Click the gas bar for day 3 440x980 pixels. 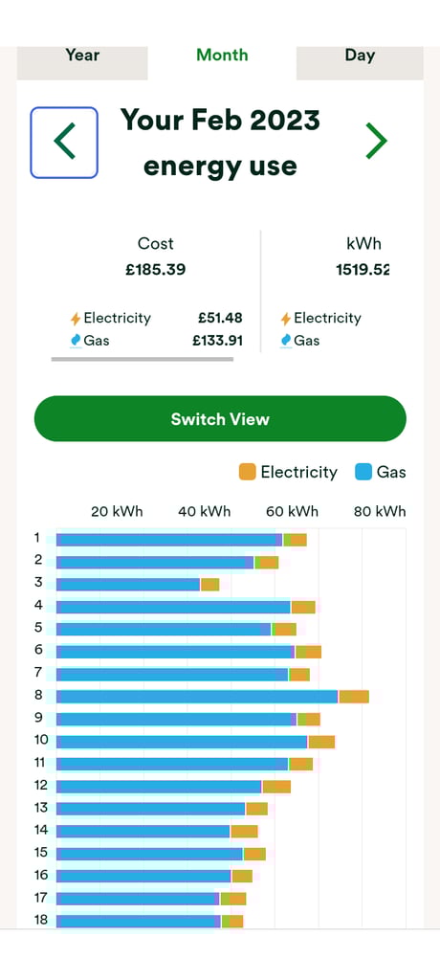[128, 585]
